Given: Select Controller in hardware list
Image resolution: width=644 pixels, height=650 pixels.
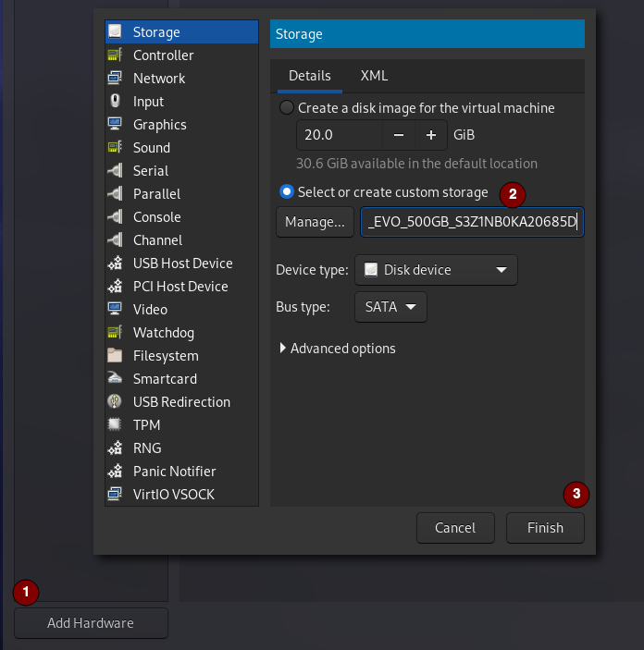Looking at the screenshot, I should (181, 55).
